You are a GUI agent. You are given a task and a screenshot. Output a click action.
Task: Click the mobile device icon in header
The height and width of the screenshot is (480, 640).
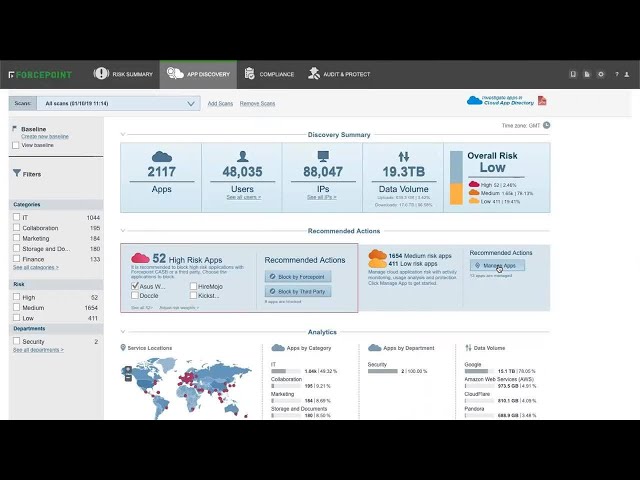point(573,74)
